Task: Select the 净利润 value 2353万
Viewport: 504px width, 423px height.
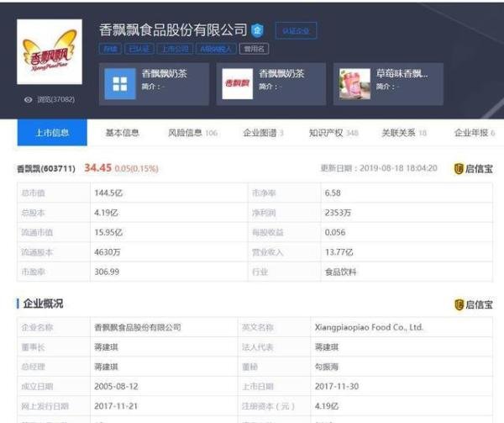Action: pyautogui.click(x=338, y=213)
